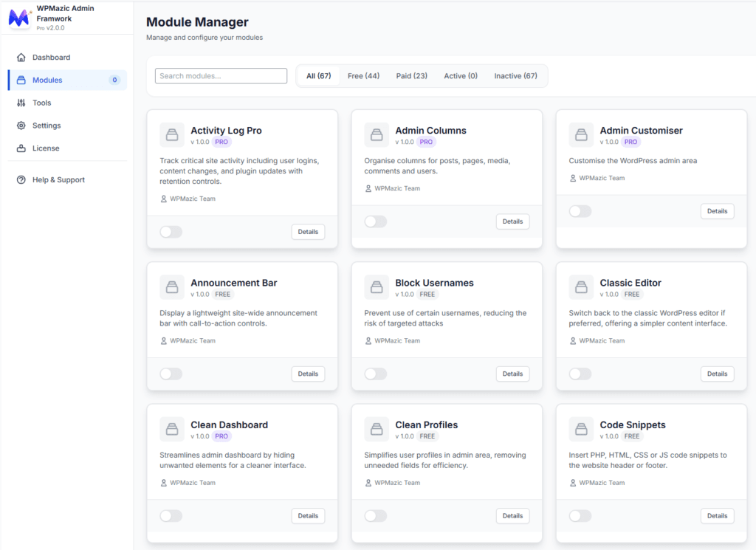Click 'WPMazic Team' under Clean Profiles

click(x=397, y=483)
